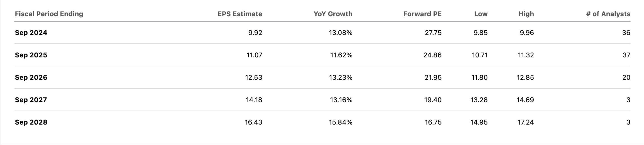Screen dimensions: 644x145
Task: Click the High column header
Action: coord(526,14)
